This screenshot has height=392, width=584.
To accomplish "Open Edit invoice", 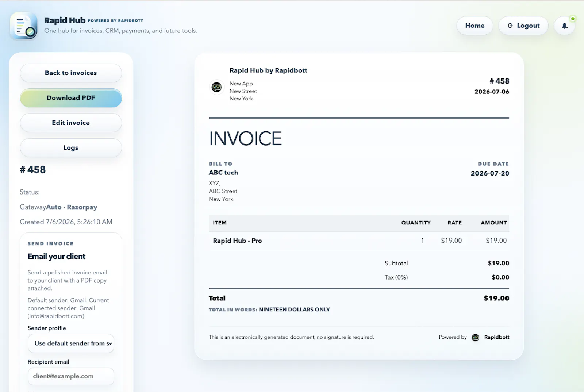I will [71, 123].
